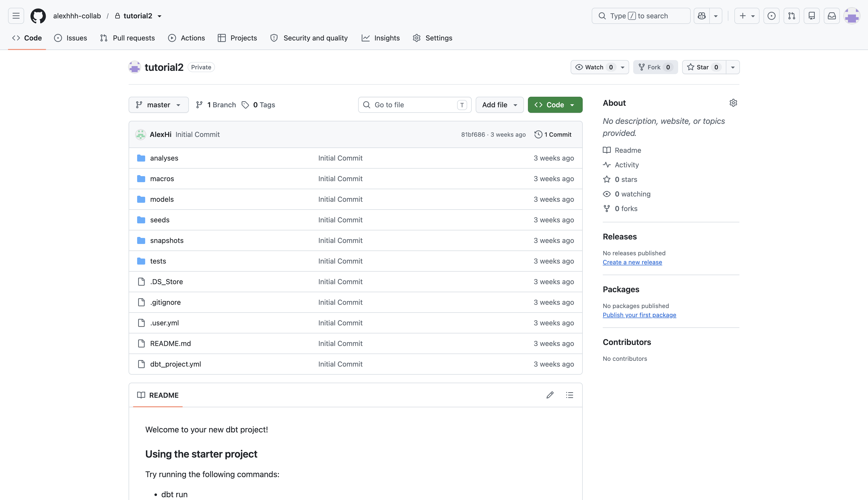868x500 pixels.
Task: Open the .gitignore file
Action: 165,302
